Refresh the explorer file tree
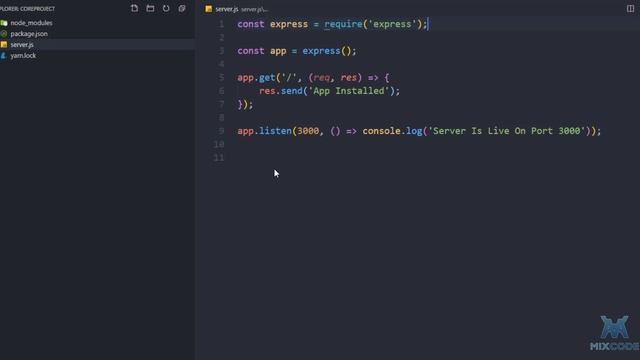 166,8
